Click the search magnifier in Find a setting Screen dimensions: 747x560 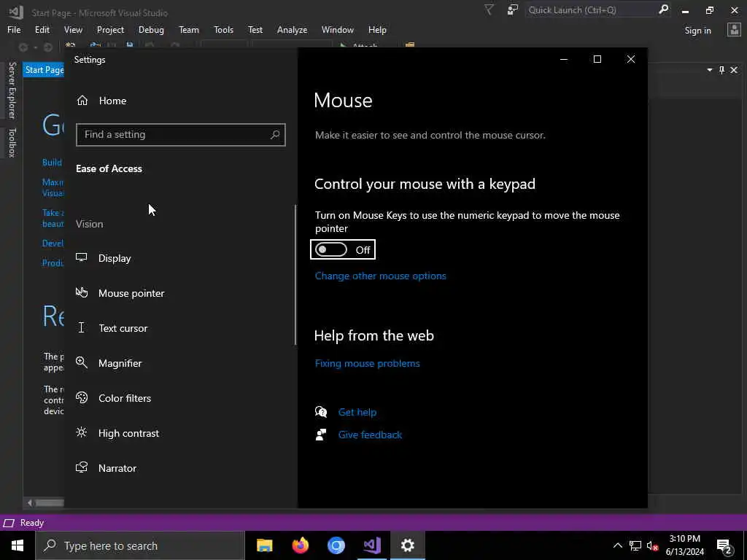coord(275,135)
